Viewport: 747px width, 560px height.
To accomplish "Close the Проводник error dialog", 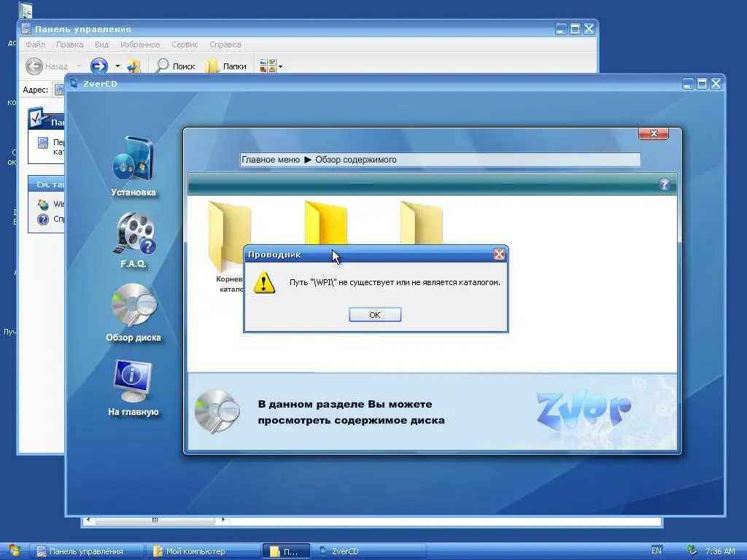I will (499, 254).
